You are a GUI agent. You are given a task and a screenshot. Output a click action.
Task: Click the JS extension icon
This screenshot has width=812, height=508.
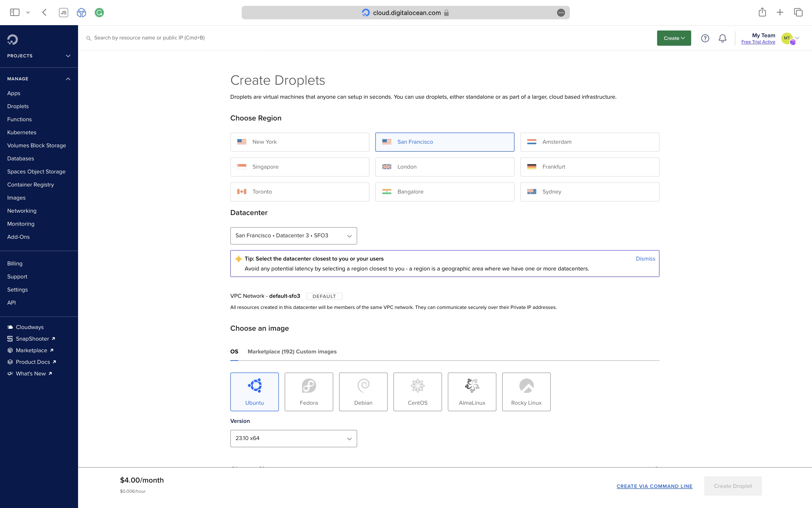point(63,12)
